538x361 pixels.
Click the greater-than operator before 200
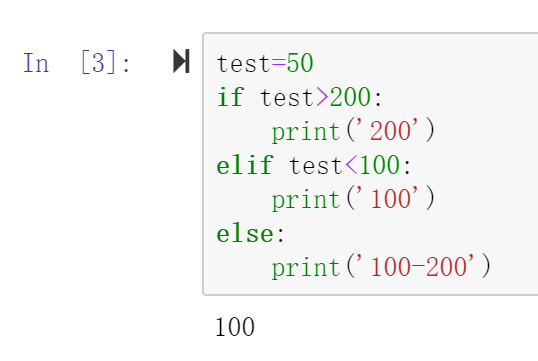point(322,97)
